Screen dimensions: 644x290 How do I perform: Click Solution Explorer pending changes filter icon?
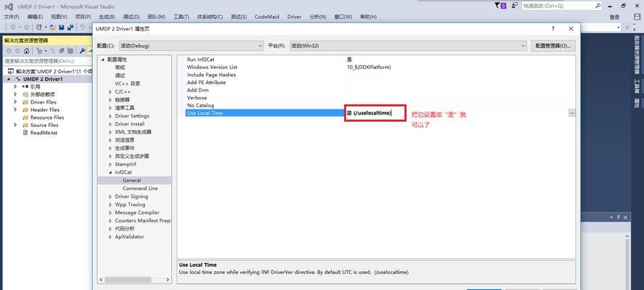point(39,51)
